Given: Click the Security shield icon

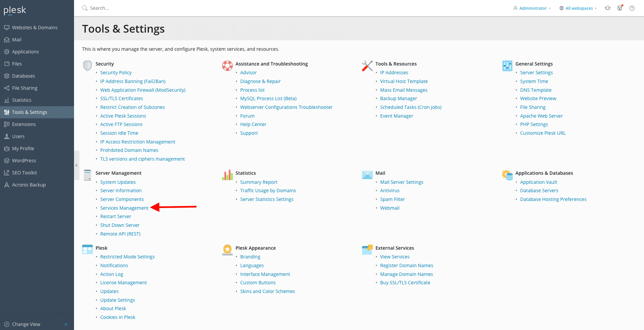Looking at the screenshot, I should (x=87, y=66).
